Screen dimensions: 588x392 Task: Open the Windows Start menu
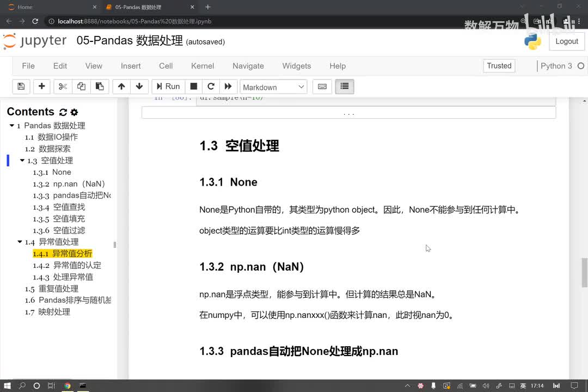[7, 385]
